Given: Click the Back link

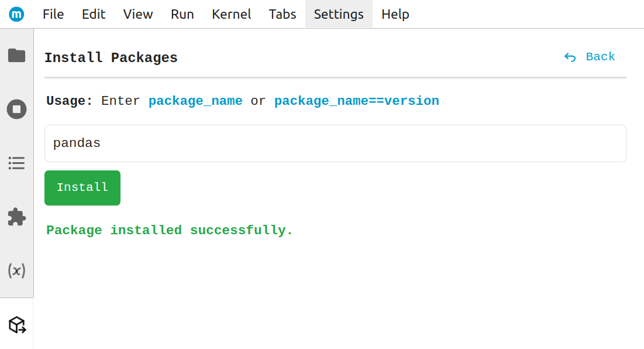Looking at the screenshot, I should point(600,56).
